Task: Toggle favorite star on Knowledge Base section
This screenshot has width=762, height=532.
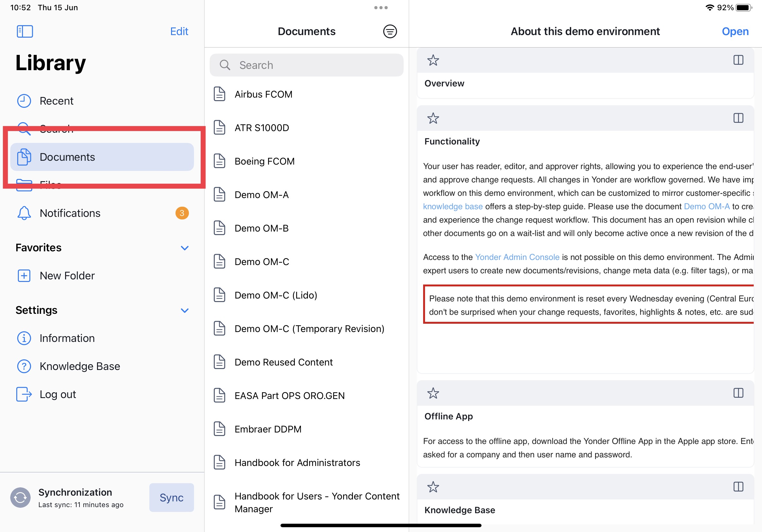Action: point(433,487)
